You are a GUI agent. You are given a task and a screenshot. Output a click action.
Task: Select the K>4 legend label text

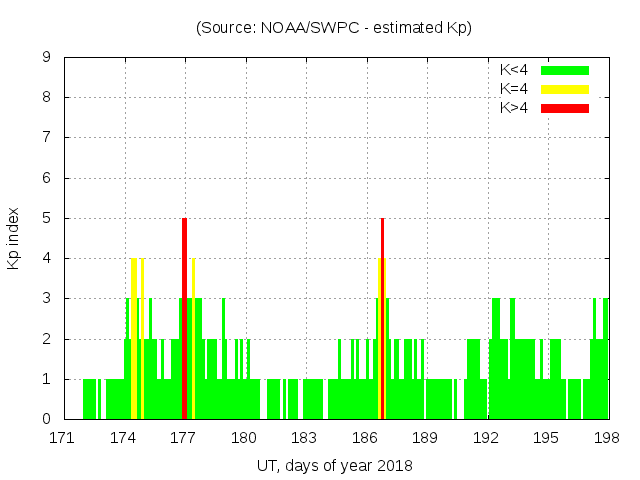coord(516,108)
